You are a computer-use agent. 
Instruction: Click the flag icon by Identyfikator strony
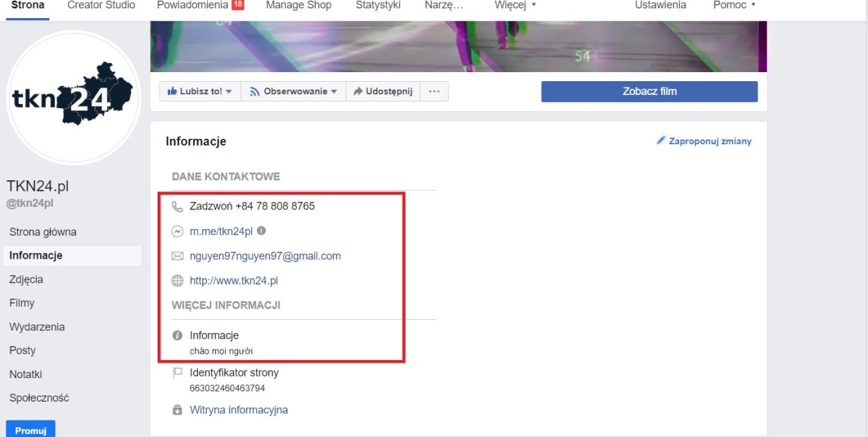tap(177, 373)
